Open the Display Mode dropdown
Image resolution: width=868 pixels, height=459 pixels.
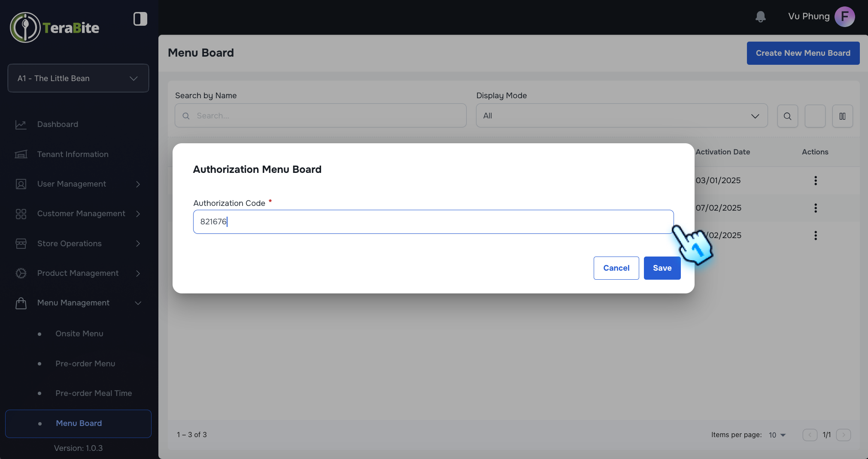(621, 115)
